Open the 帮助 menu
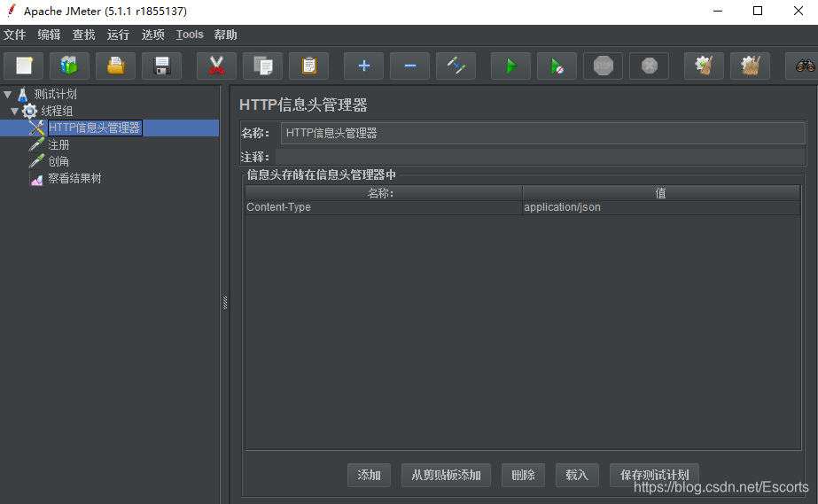Image resolution: width=818 pixels, height=504 pixels. (225, 35)
